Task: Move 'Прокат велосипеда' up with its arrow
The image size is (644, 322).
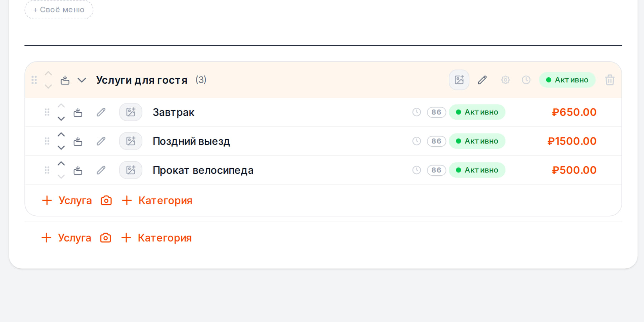Action: click(61, 164)
